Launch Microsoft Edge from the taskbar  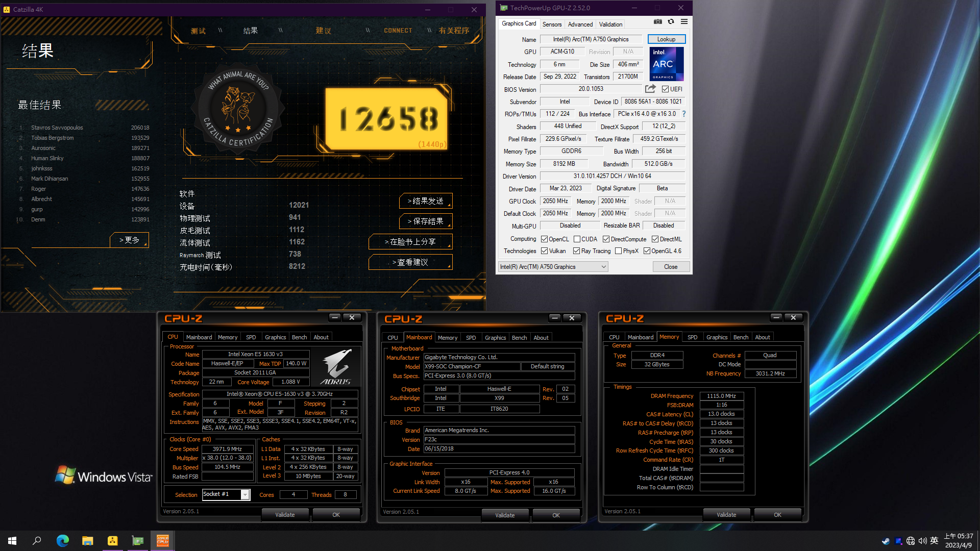point(62,540)
